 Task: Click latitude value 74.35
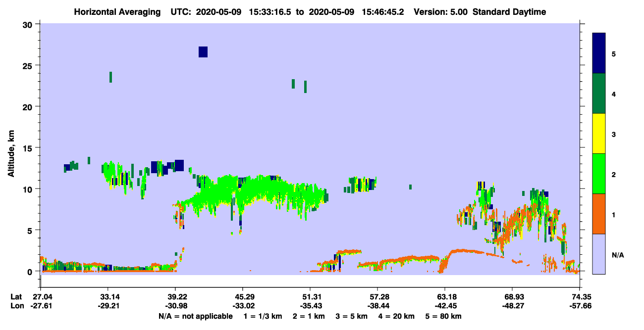(x=579, y=297)
